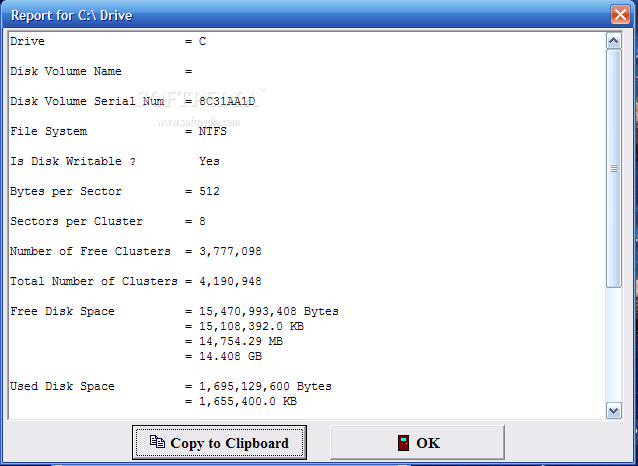
Task: Click the 15,108,392.0 KB line
Action: 251,326
